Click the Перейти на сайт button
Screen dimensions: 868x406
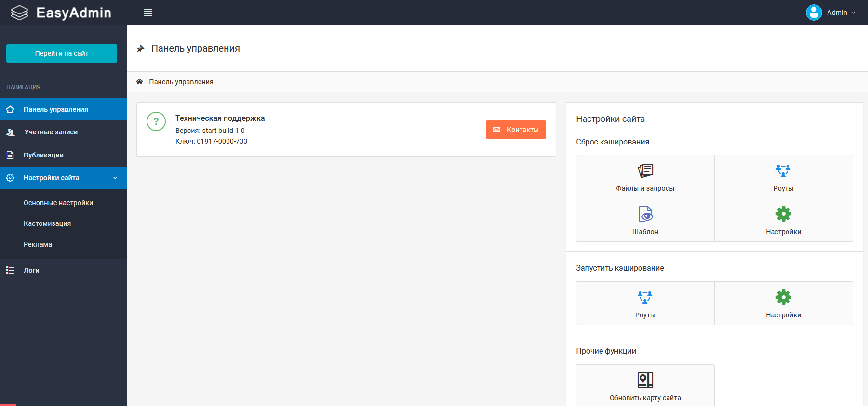tap(62, 53)
